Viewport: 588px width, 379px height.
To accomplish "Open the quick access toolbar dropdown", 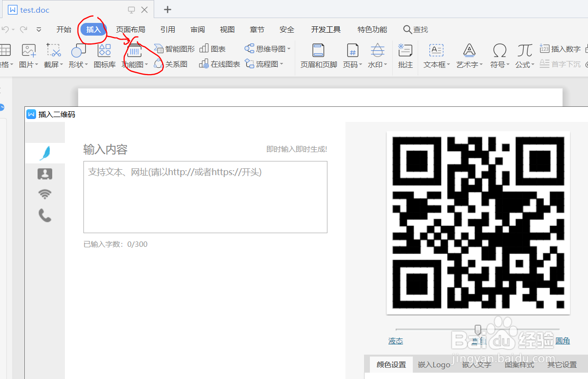I will click(x=39, y=30).
